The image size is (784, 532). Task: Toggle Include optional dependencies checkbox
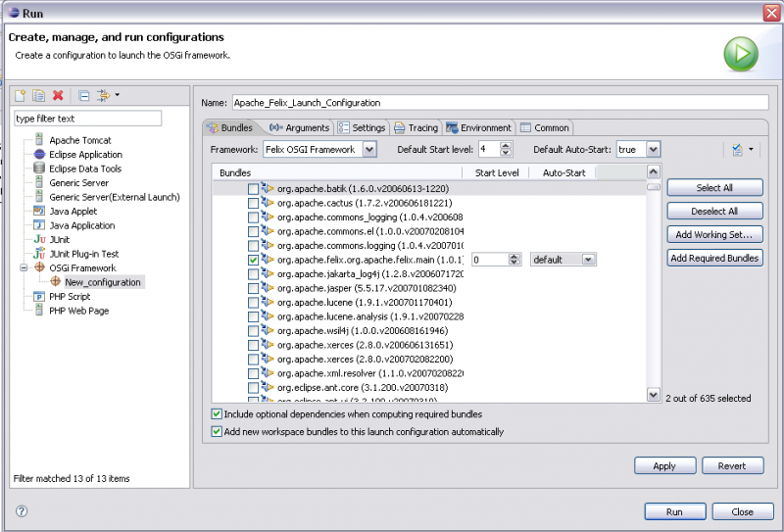point(217,414)
